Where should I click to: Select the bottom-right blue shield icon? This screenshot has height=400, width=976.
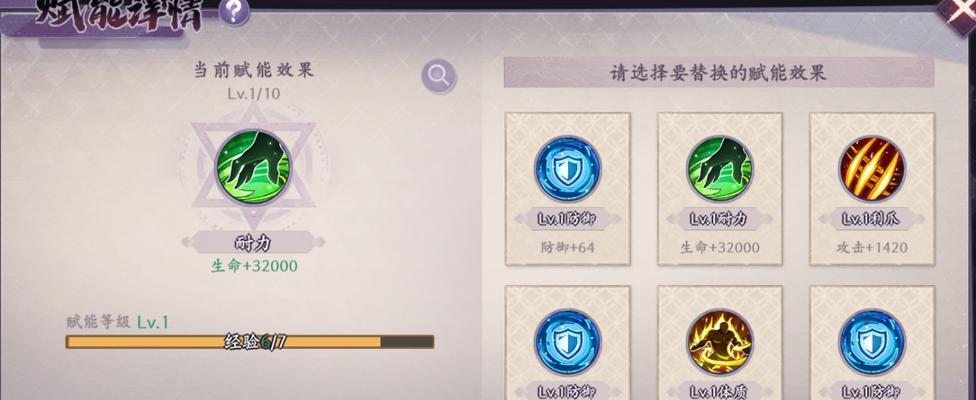871,342
